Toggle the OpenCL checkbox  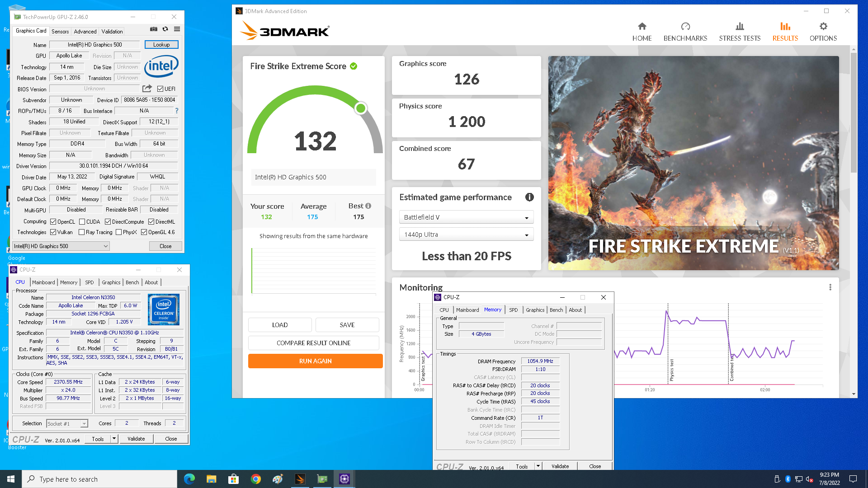pos(53,222)
